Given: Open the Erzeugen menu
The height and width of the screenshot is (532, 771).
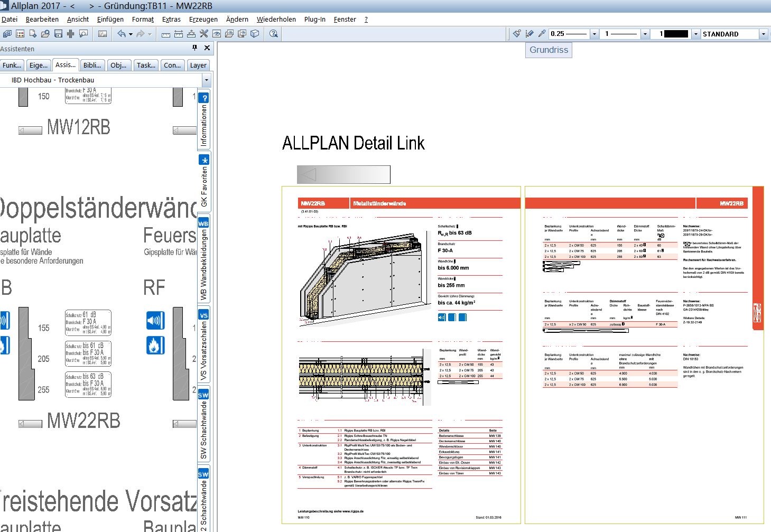Looking at the screenshot, I should [x=203, y=20].
